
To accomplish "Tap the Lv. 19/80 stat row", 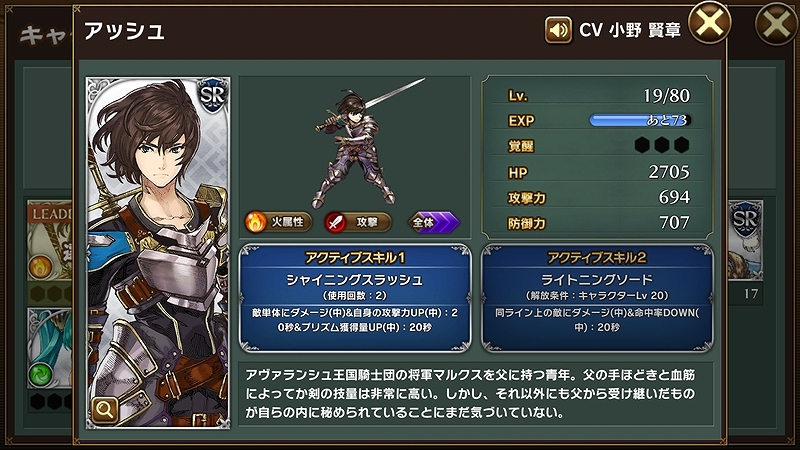I will coord(598,95).
